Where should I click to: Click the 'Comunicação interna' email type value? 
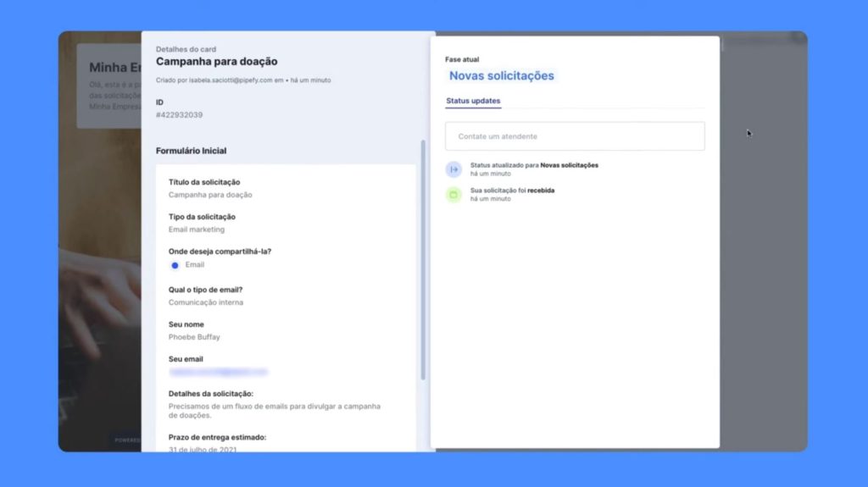click(x=205, y=302)
